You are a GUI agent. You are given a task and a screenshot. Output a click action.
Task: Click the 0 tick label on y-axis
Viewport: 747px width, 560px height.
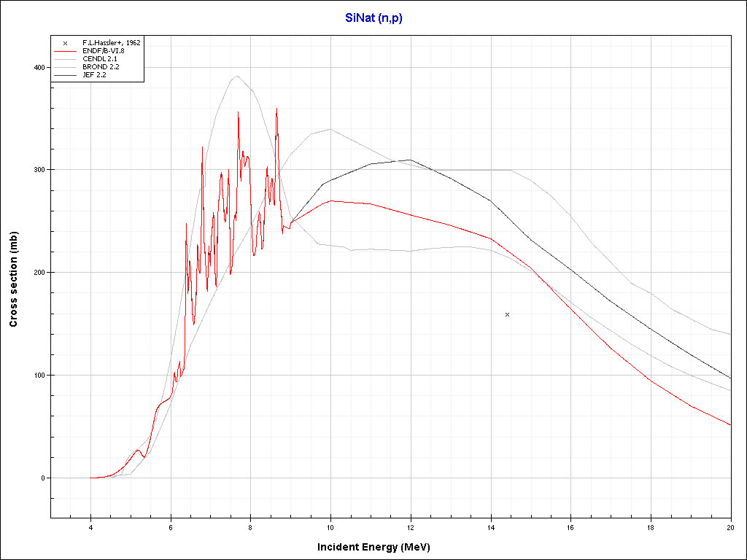pos(42,478)
